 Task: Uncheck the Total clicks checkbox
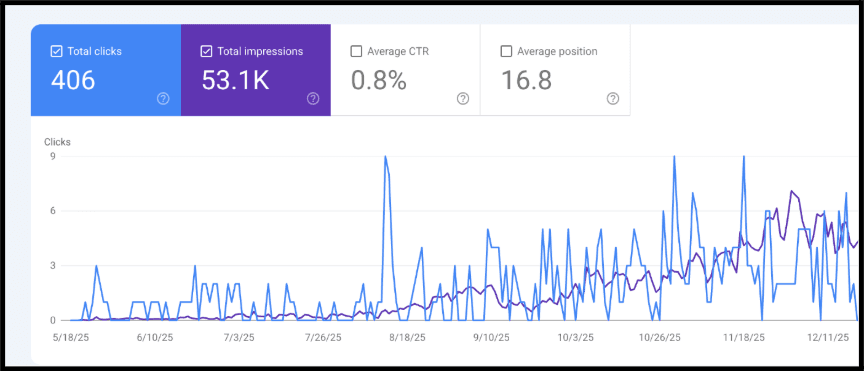pyautogui.click(x=56, y=52)
